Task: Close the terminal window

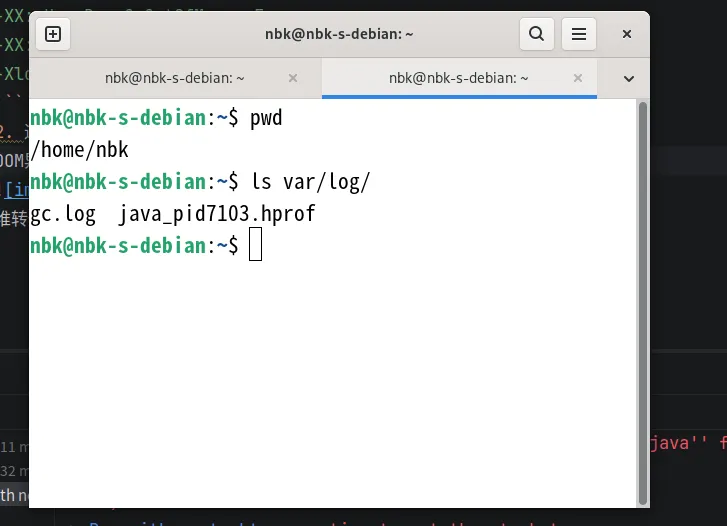Action: [x=627, y=34]
